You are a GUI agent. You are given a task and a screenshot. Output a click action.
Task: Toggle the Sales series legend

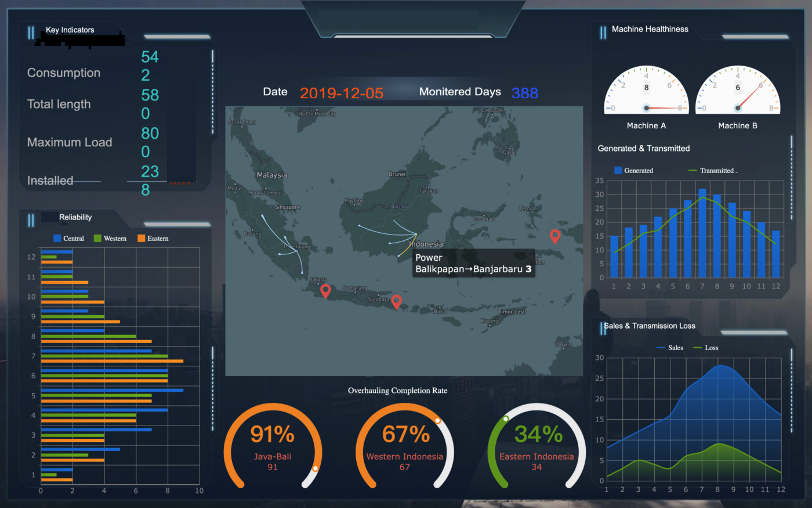click(x=670, y=348)
